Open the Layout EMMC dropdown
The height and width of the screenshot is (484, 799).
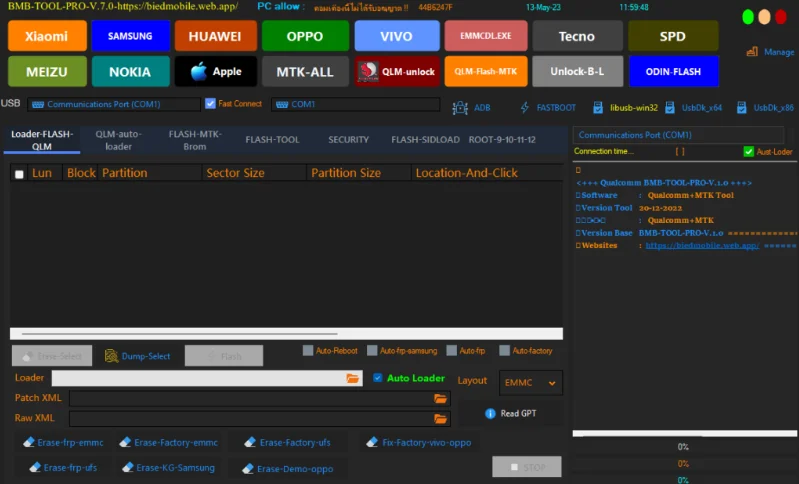pyautogui.click(x=530, y=383)
